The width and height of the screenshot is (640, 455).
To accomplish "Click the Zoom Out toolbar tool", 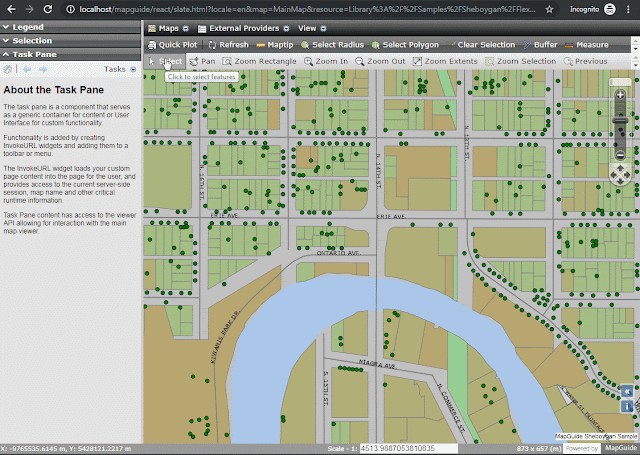I will [380, 61].
